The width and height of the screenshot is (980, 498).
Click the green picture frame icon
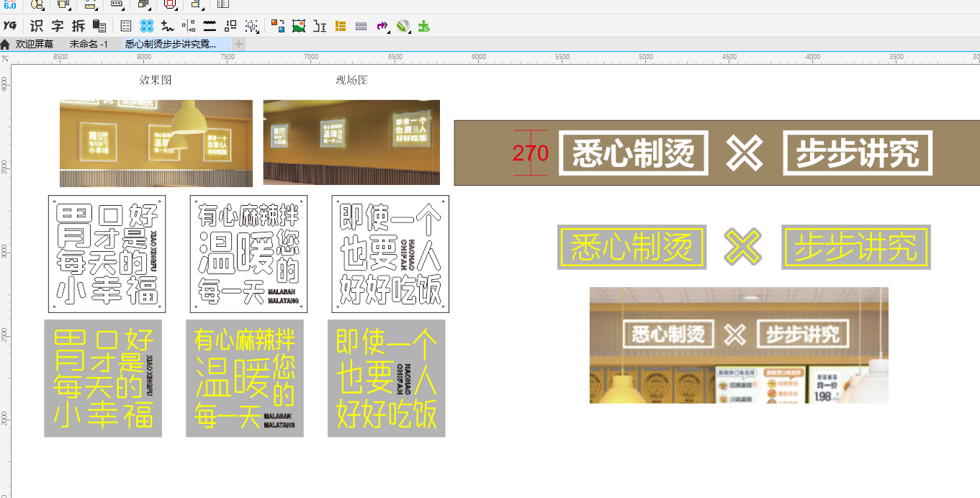coord(299,26)
